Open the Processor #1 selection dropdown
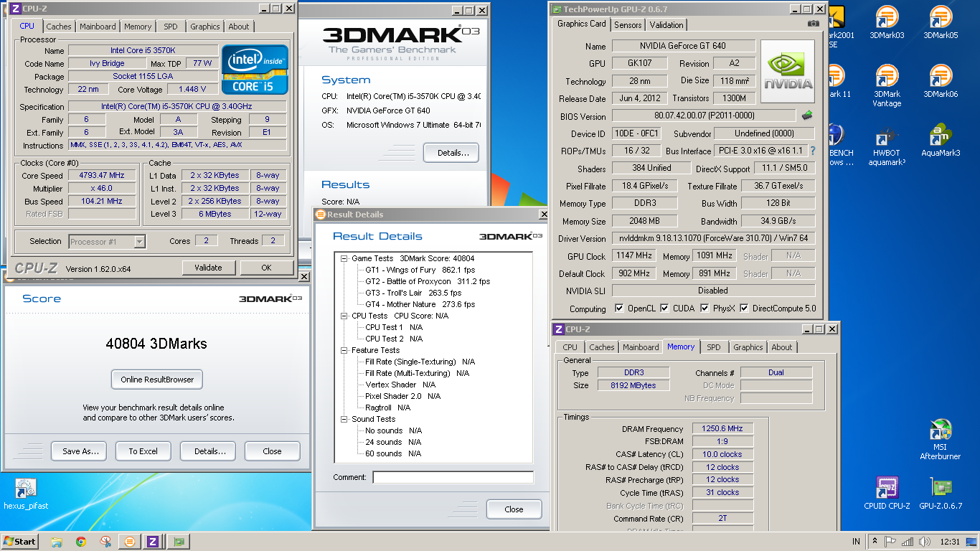The image size is (980, 551). coord(107,242)
